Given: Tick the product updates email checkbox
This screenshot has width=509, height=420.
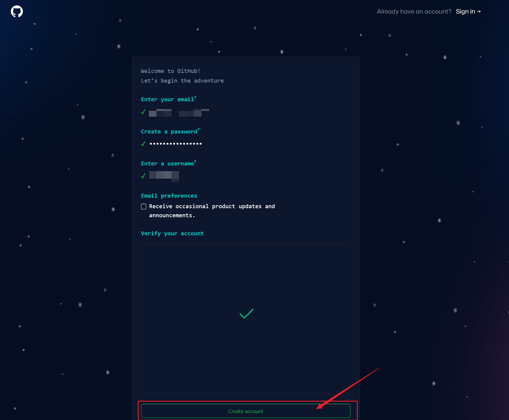Looking at the screenshot, I should click(x=144, y=206).
